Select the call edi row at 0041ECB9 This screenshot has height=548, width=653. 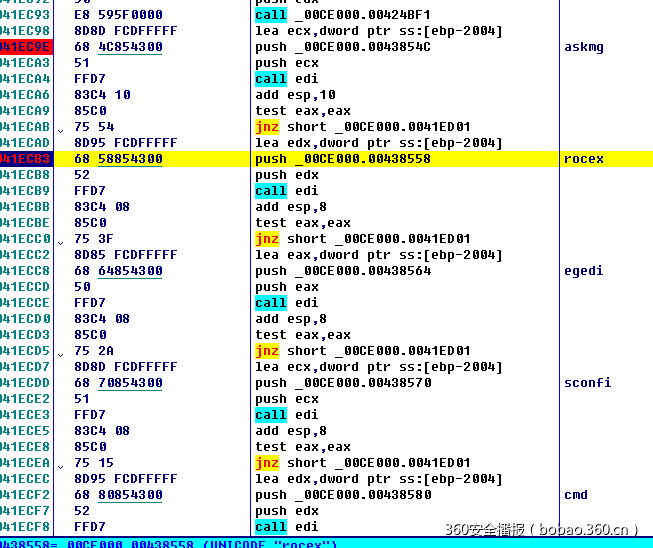(x=285, y=191)
